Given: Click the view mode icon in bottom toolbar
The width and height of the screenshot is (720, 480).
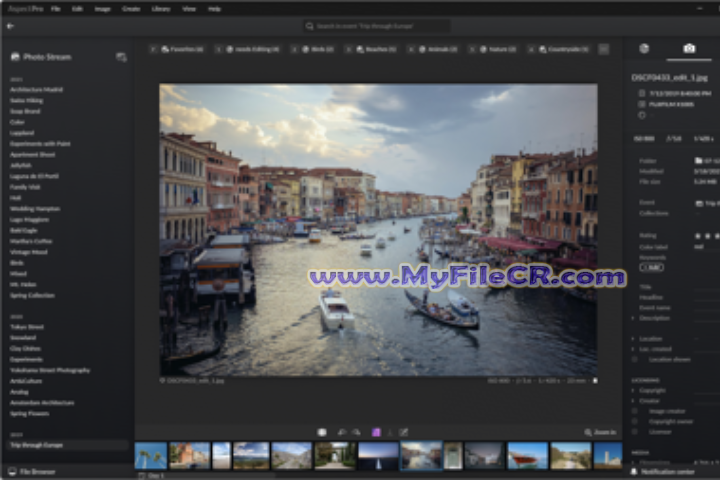Looking at the screenshot, I should 322,432.
